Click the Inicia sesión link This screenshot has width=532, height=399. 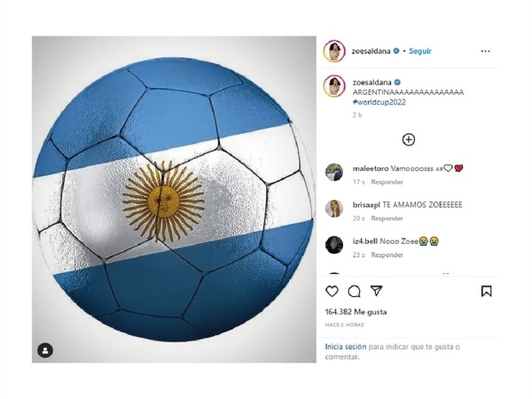coord(346,347)
